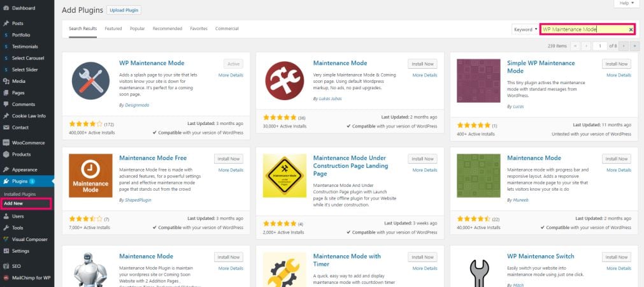Image resolution: width=644 pixels, height=287 pixels.
Task: Click WP Maintenance Mode wrench-screwdriver thumbnail
Action: click(x=90, y=80)
